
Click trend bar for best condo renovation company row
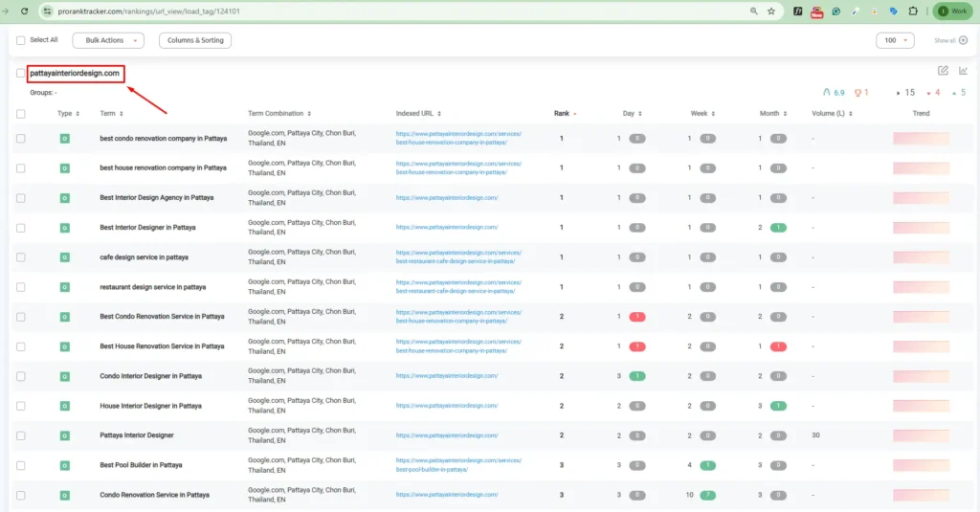tap(921, 138)
